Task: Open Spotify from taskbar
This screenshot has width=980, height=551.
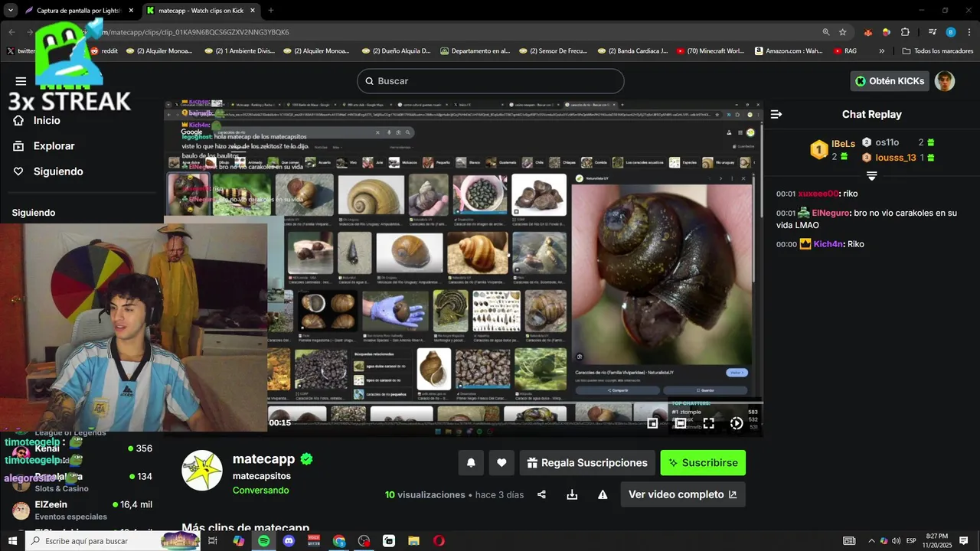Action: coord(263,541)
